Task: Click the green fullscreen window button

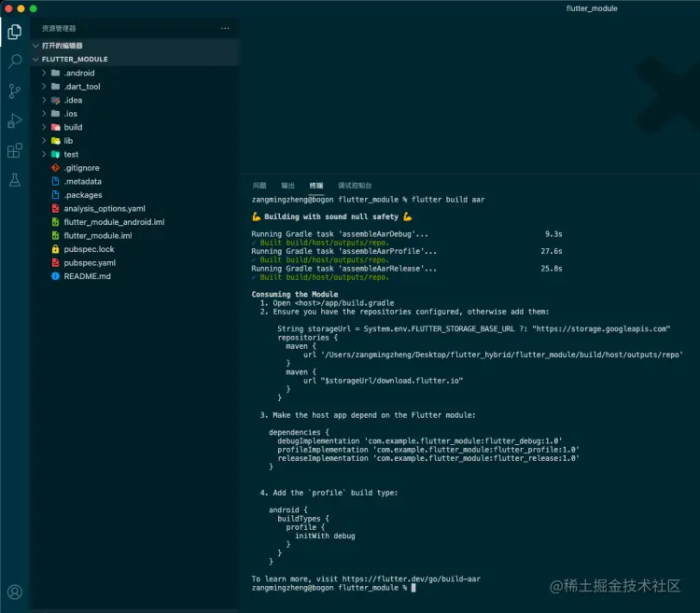Action: point(33,8)
